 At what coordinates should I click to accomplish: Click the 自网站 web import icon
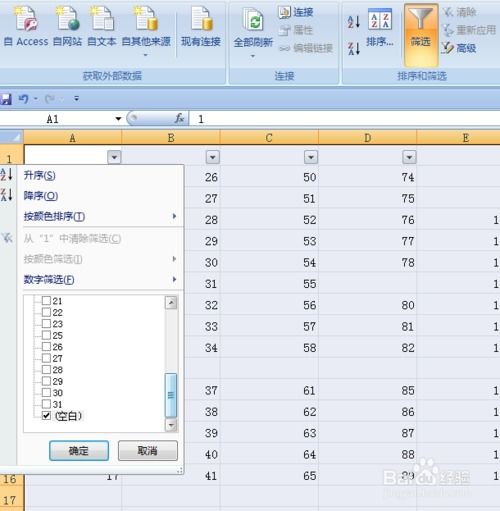pos(68,20)
